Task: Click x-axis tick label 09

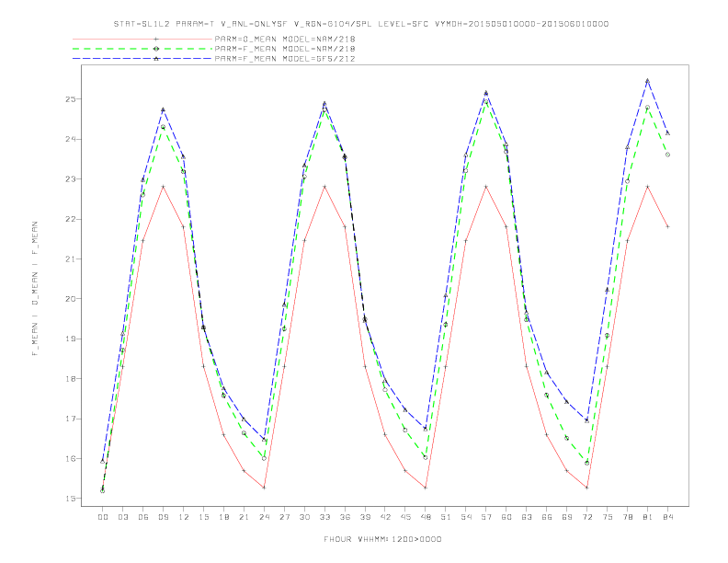Action: pos(163,517)
